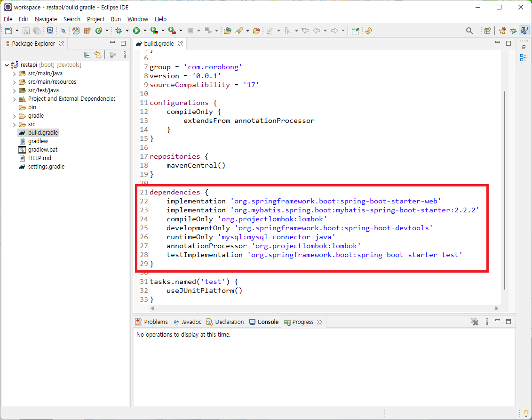This screenshot has height=420, width=532.
Task: Click the Run External Tools icon
Action: pyautogui.click(x=172, y=31)
